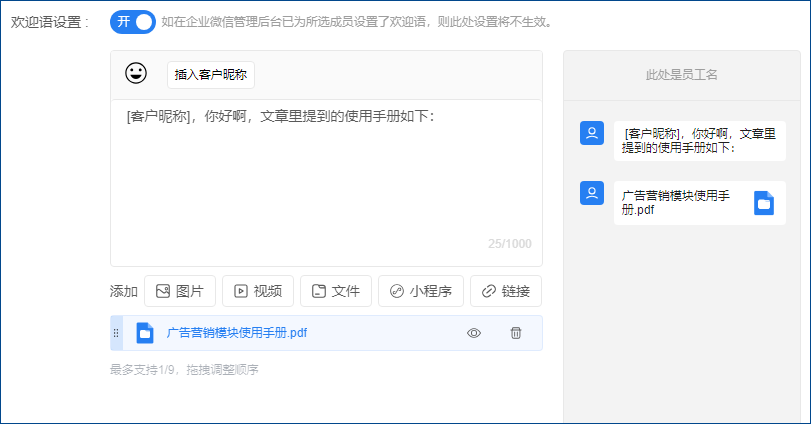The height and width of the screenshot is (424, 811).
Task: Click the 添加 label before the buttons
Action: (x=124, y=291)
